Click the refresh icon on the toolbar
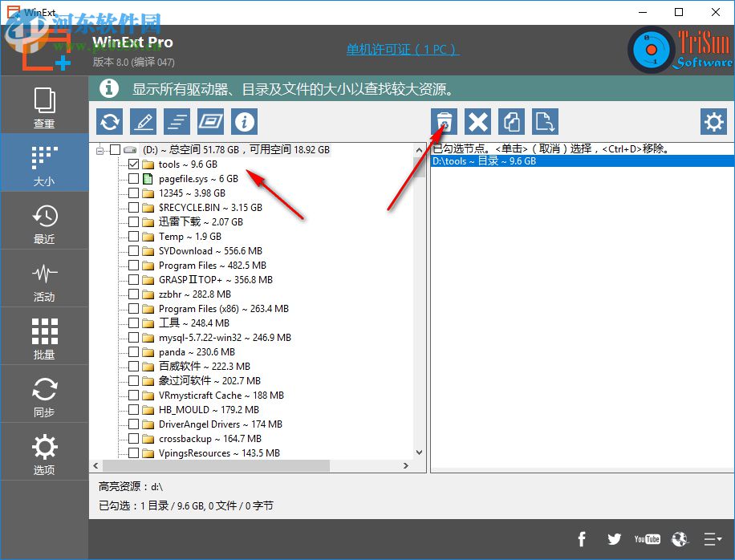 (109, 121)
